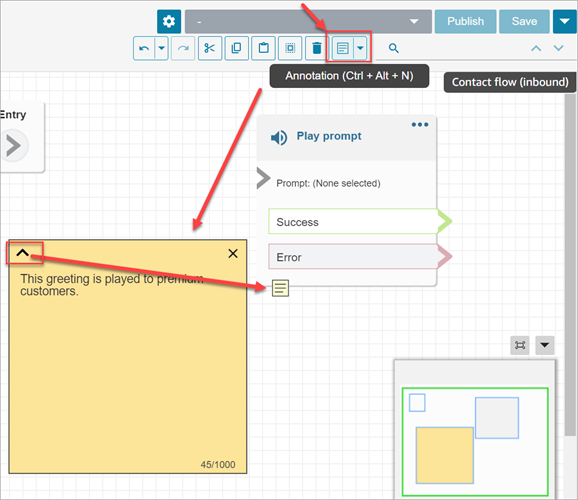The width and height of the screenshot is (578, 500).
Task: Collapse the yellow annotation note
Action: (23, 253)
